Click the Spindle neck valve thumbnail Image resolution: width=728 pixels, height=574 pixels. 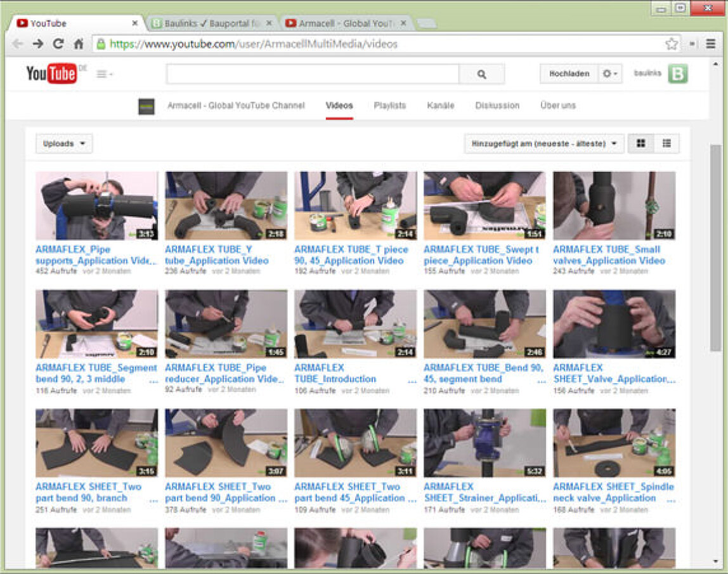[614, 443]
